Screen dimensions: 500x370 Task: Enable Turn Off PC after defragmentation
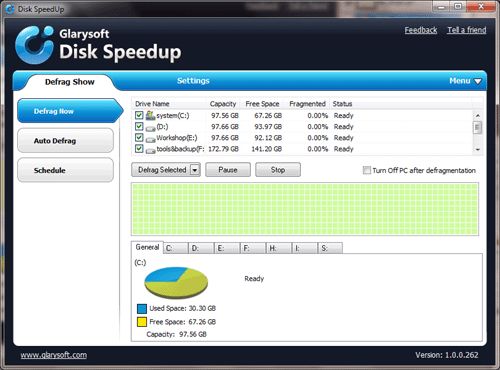pos(367,170)
